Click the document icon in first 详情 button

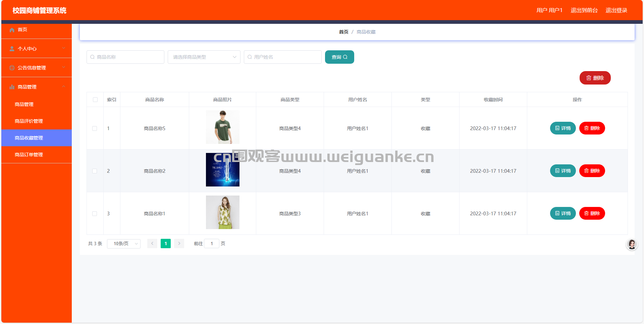point(557,128)
